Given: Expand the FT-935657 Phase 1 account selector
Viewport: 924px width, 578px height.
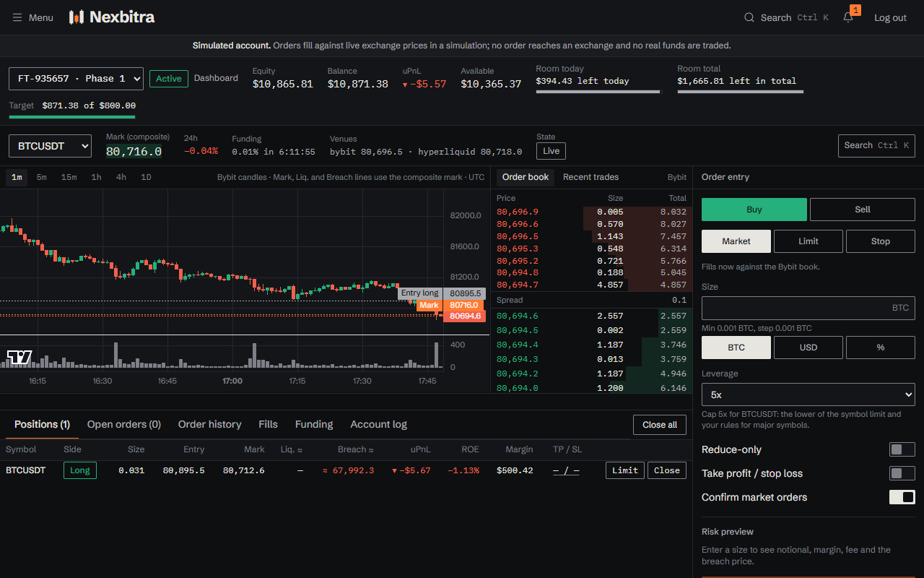Looking at the screenshot, I should pyautogui.click(x=76, y=79).
